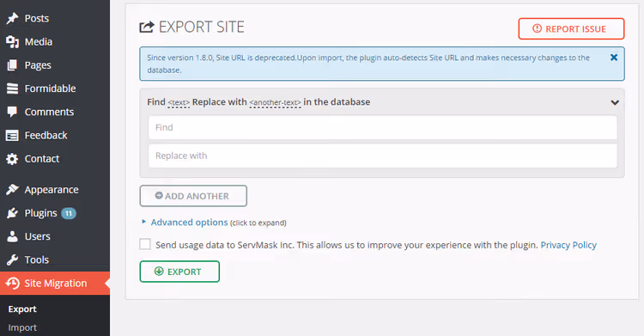This screenshot has width=644, height=336.
Task: Select the Site Migration menu item
Action: click(55, 284)
